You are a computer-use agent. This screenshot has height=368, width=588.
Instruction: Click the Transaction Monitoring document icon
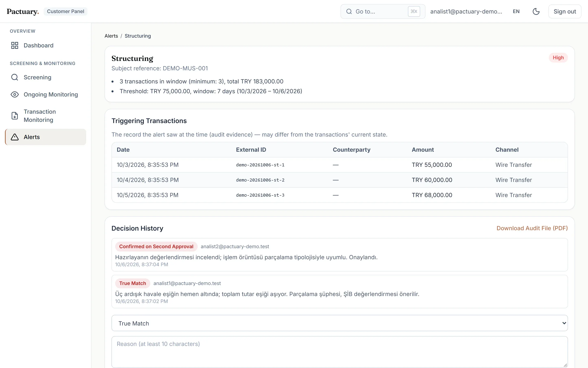click(x=14, y=116)
